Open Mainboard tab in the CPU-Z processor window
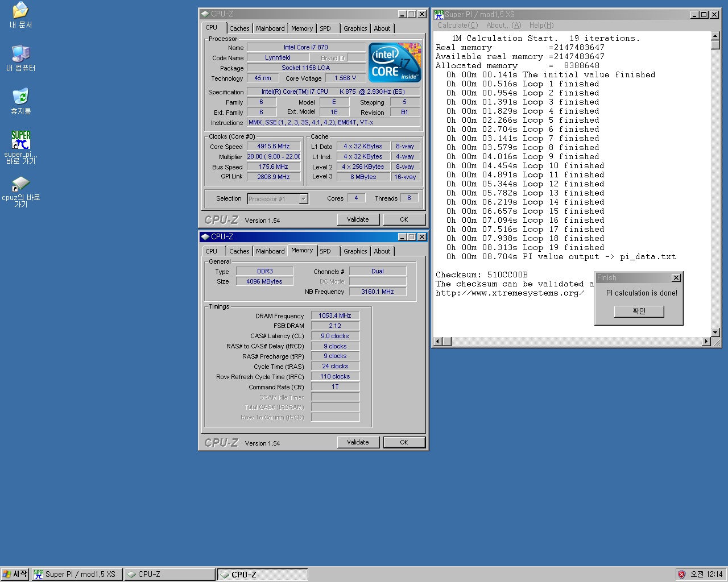 pyautogui.click(x=270, y=28)
